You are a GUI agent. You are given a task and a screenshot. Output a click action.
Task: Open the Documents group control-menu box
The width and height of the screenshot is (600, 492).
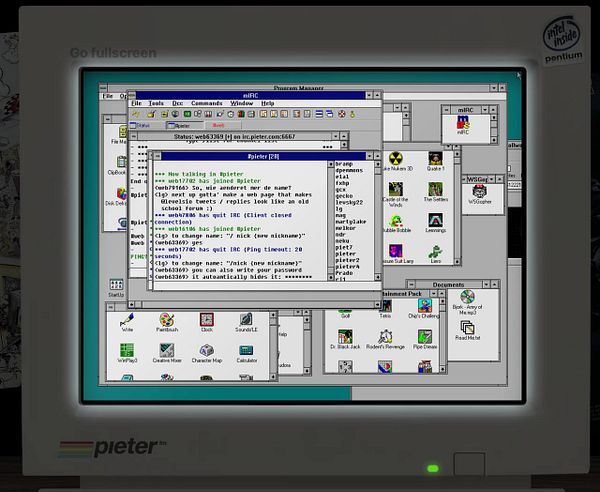tap(411, 284)
